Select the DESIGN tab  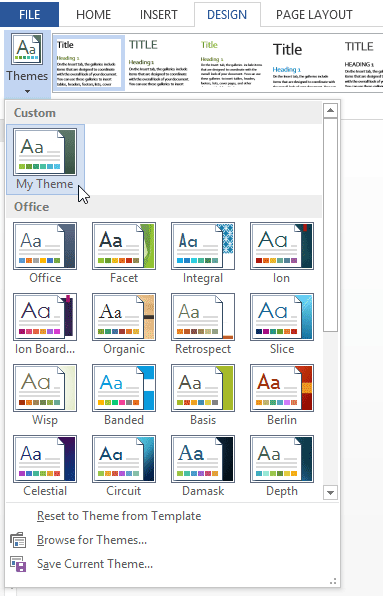pyautogui.click(x=227, y=15)
